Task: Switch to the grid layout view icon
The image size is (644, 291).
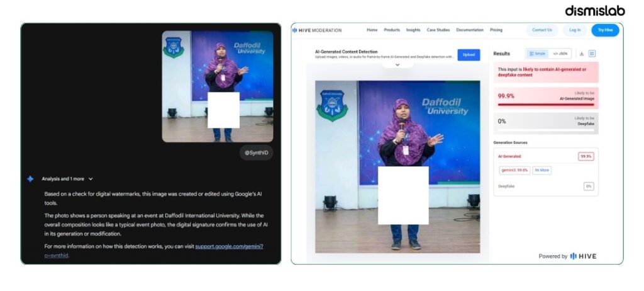Action: (x=592, y=54)
